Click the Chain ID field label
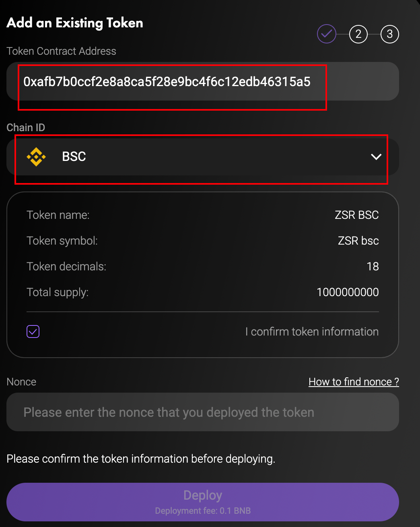420x527 pixels. 26,128
